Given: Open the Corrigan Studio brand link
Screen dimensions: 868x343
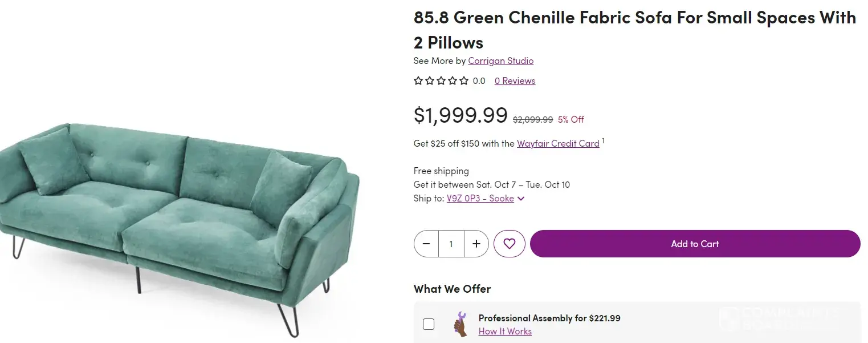Looking at the screenshot, I should click(x=500, y=60).
